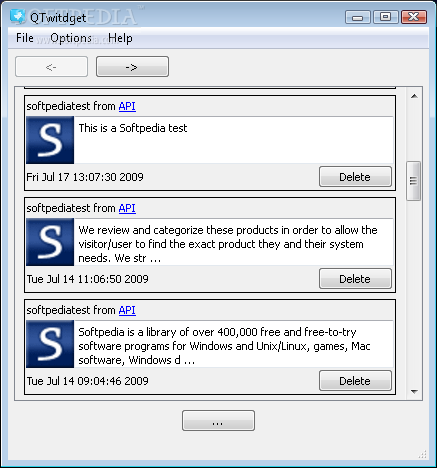Image resolution: width=437 pixels, height=468 pixels.
Task: Open API link in 'We review and categorize' tweet
Action: point(127,208)
